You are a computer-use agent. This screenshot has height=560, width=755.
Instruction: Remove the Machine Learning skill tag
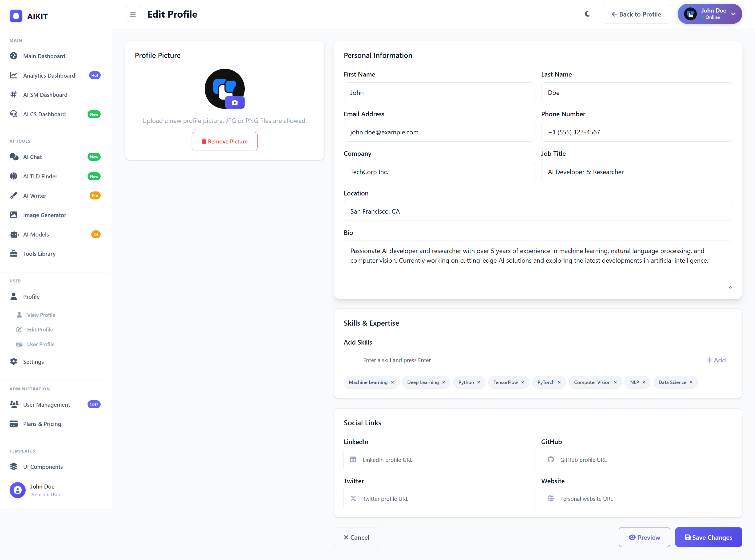(392, 382)
